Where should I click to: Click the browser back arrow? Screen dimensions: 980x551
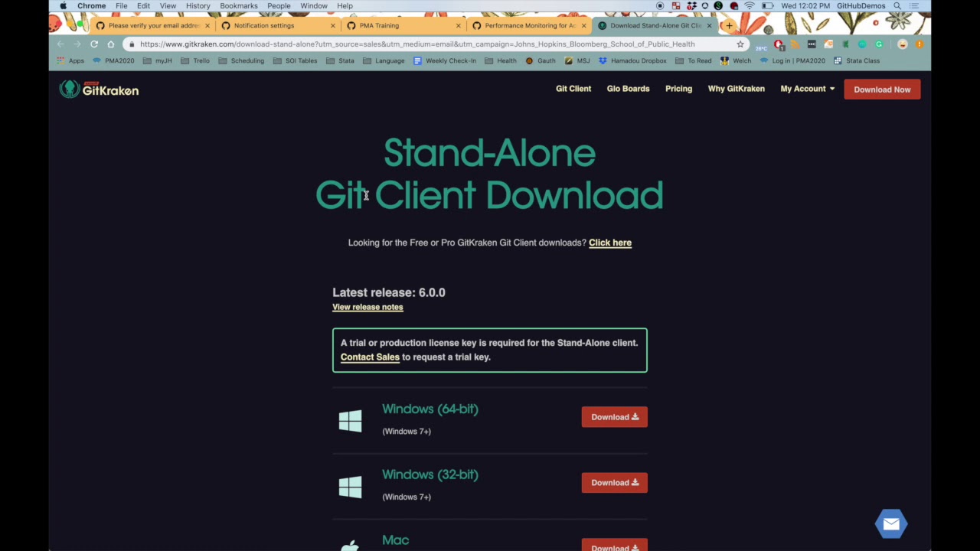tap(60, 44)
